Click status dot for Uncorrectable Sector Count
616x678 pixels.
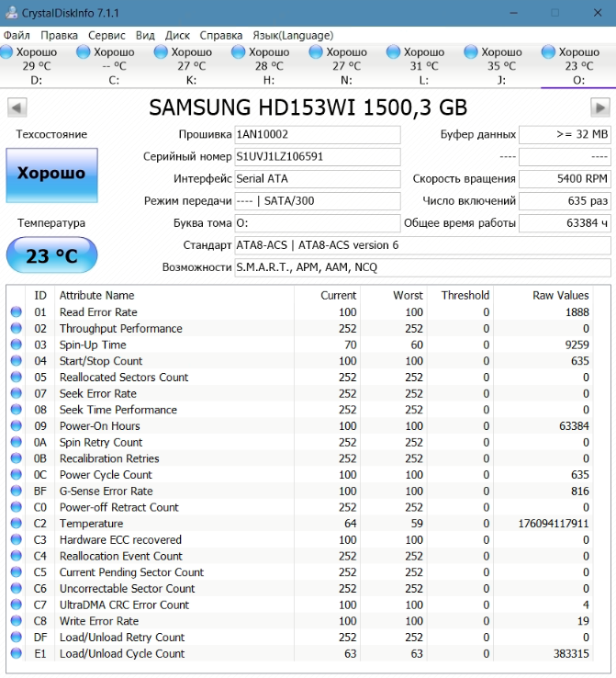click(17, 588)
